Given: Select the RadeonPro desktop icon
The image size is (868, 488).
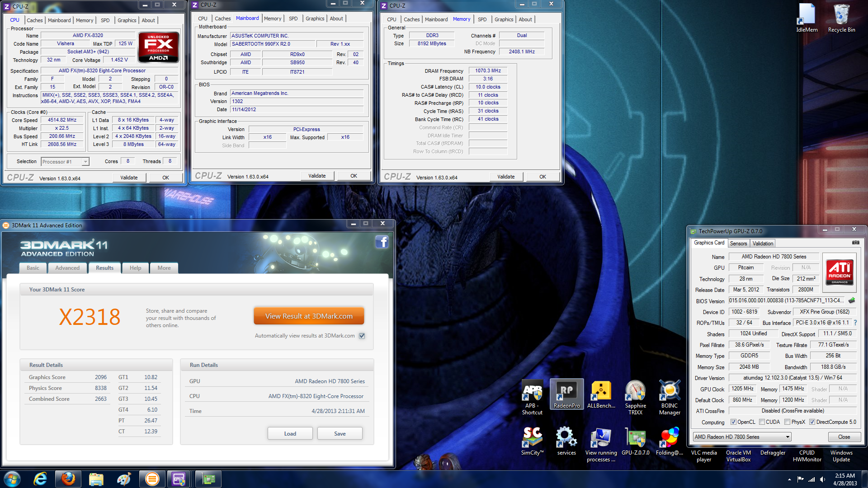Looking at the screenshot, I should click(566, 394).
